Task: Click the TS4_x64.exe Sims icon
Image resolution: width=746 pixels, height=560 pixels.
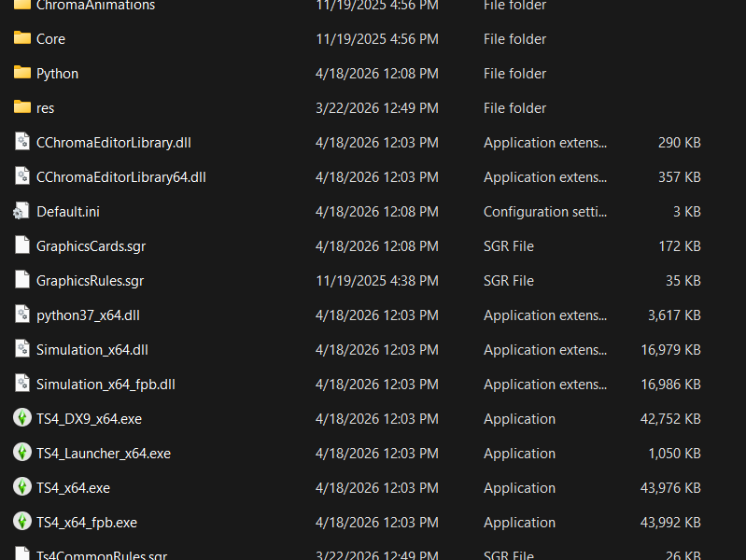Action: 22,487
